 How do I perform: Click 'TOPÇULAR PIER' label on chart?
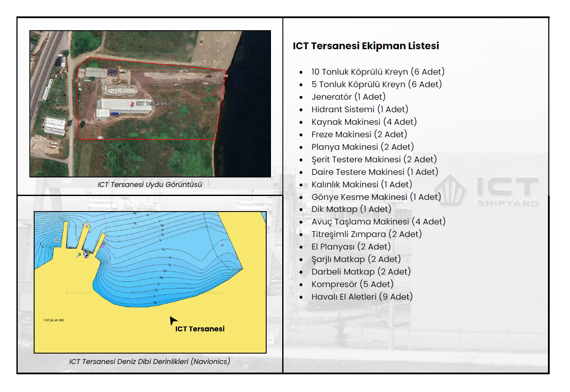coord(54,320)
